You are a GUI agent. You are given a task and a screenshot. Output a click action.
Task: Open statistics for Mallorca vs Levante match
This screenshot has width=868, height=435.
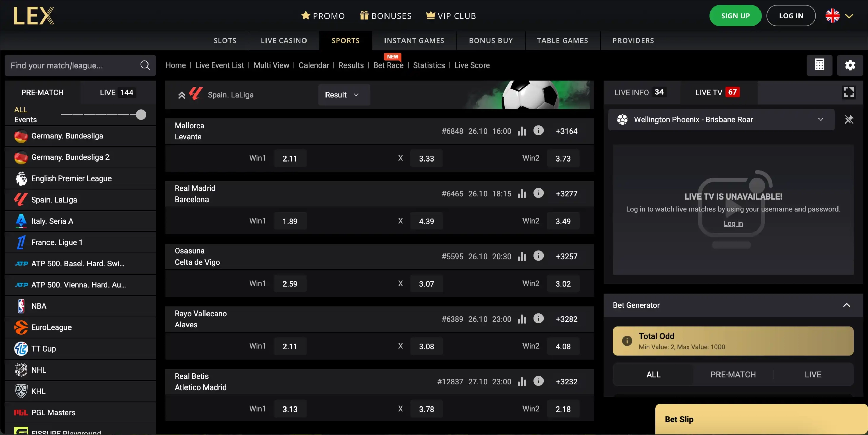click(522, 131)
